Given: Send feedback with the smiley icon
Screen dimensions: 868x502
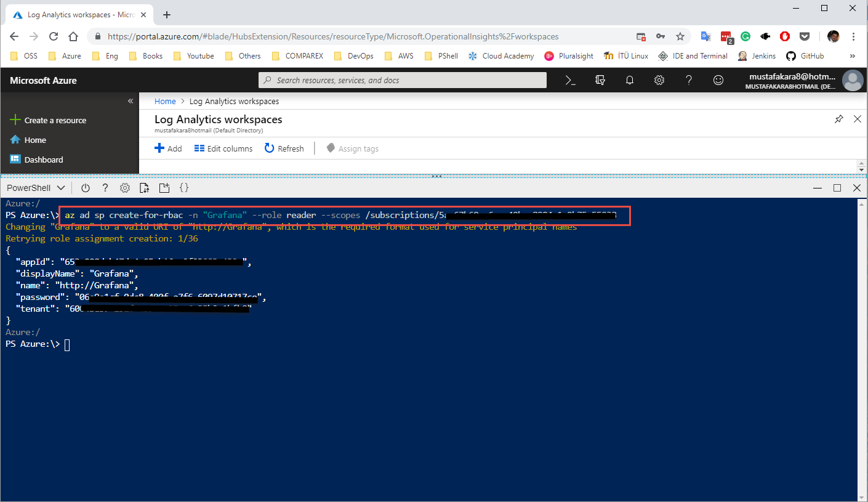Looking at the screenshot, I should click(718, 80).
